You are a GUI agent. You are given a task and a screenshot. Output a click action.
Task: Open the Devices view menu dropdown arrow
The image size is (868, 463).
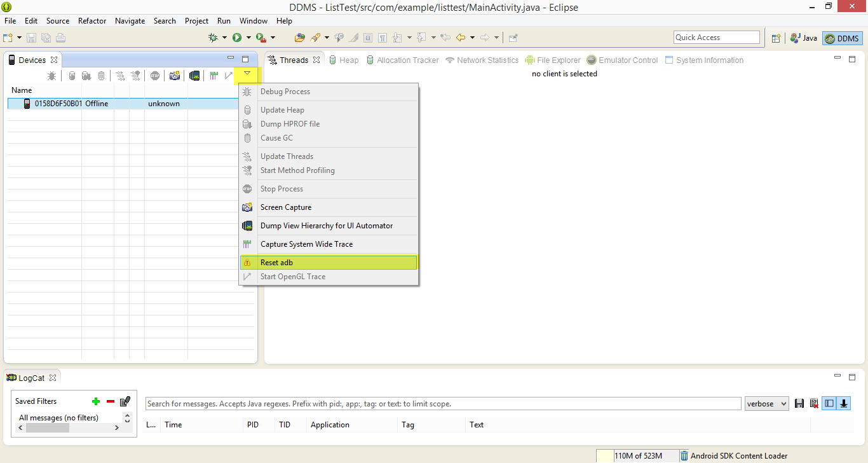pos(247,74)
